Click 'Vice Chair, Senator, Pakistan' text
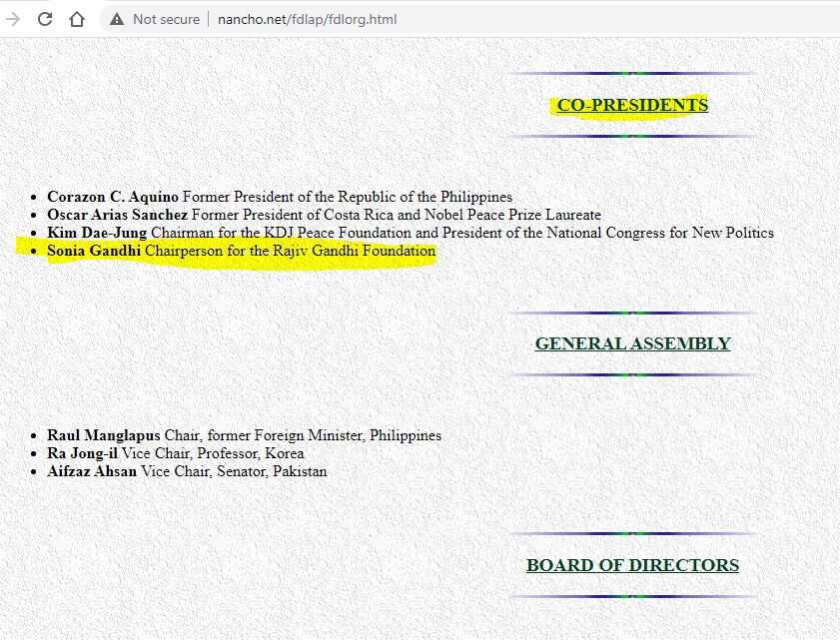Viewport: 840px width, 640px height. click(234, 471)
